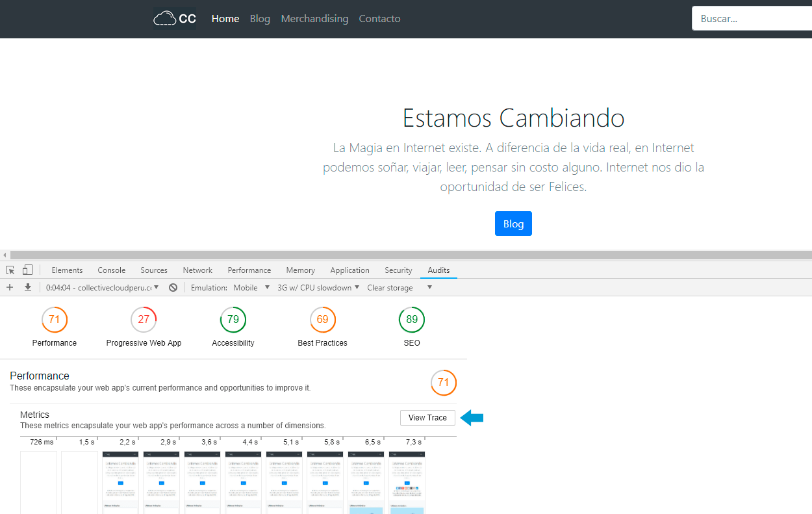The image size is (812, 514).
Task: Select the 726 ms filmstrip frame
Action: pos(38,482)
